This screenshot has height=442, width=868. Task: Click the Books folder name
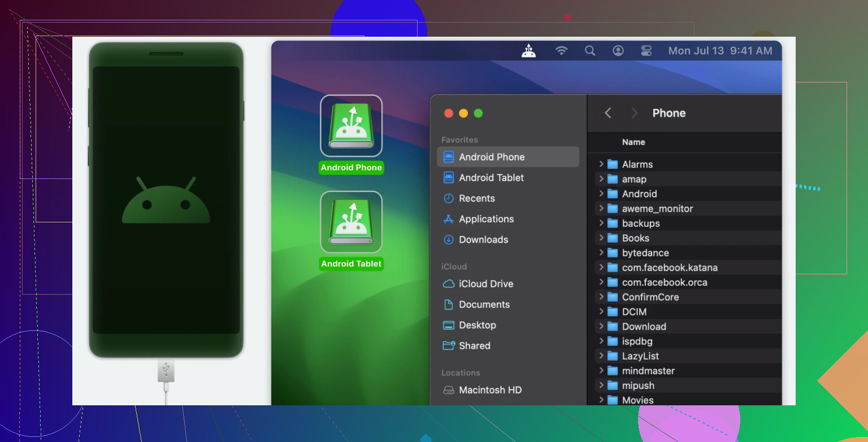point(636,238)
